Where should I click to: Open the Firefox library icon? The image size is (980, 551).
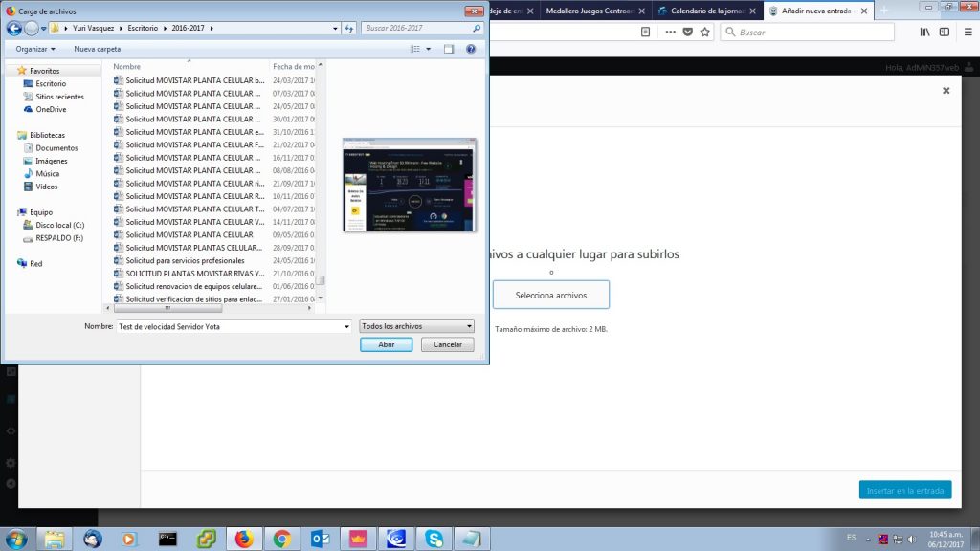[x=924, y=32]
